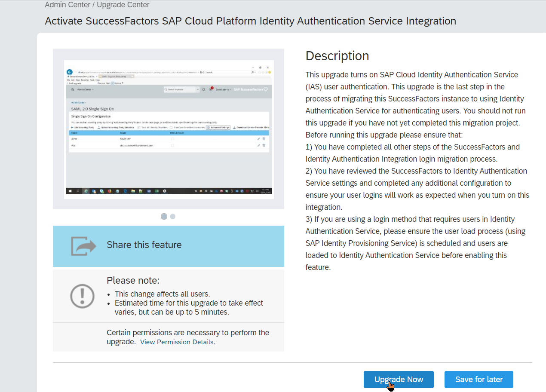The height and width of the screenshot is (392, 546).
Task: Click the share arrow icon
Action: [84, 246]
